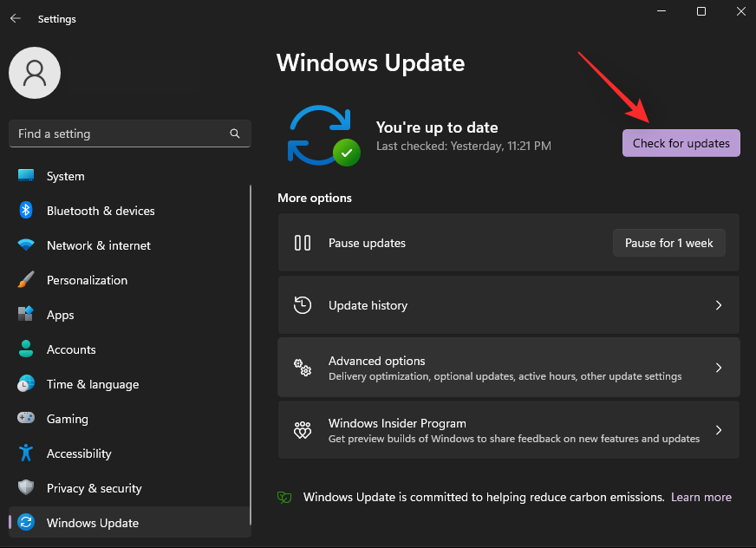Select the Gaming icon
756x548 pixels.
coord(26,419)
